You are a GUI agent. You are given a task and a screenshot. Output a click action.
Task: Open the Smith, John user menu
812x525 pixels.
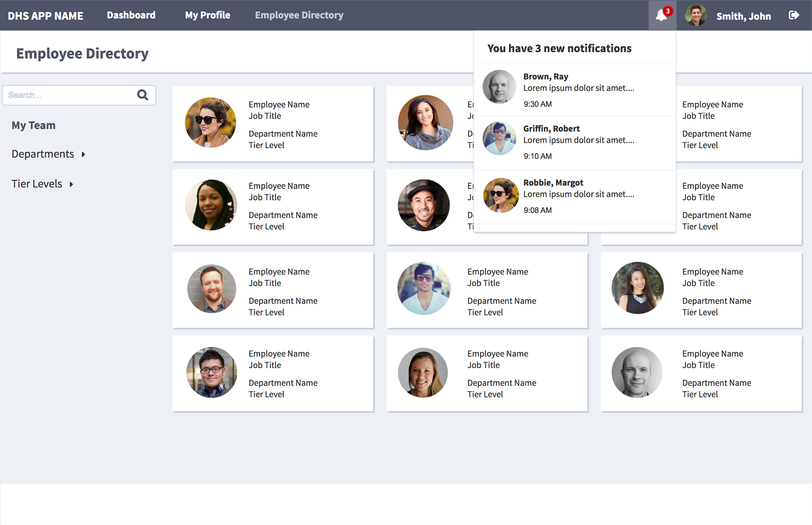point(743,16)
